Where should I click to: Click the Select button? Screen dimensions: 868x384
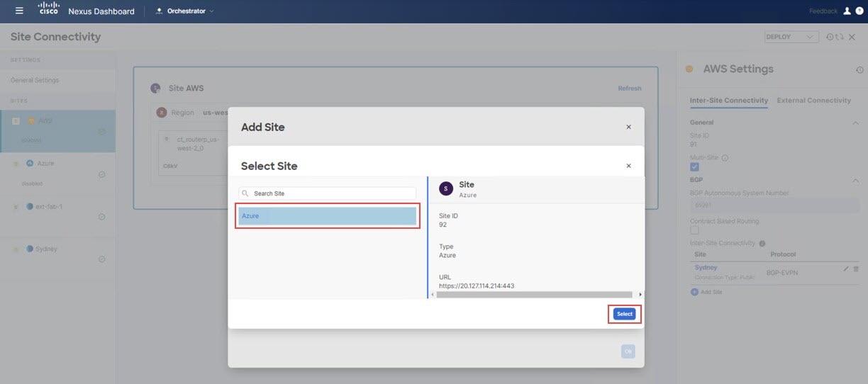[625, 314]
